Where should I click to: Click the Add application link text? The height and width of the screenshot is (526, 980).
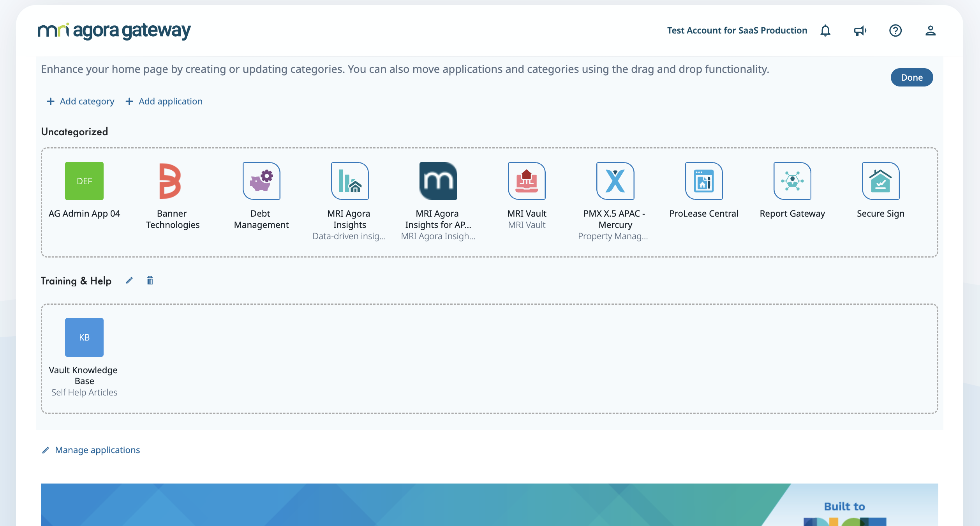tap(171, 101)
